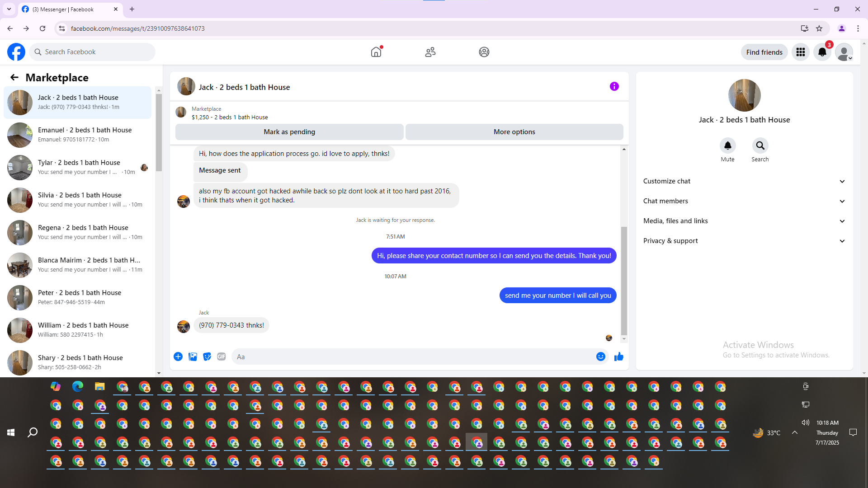
Task: Open conversation information icon
Action: tap(614, 86)
